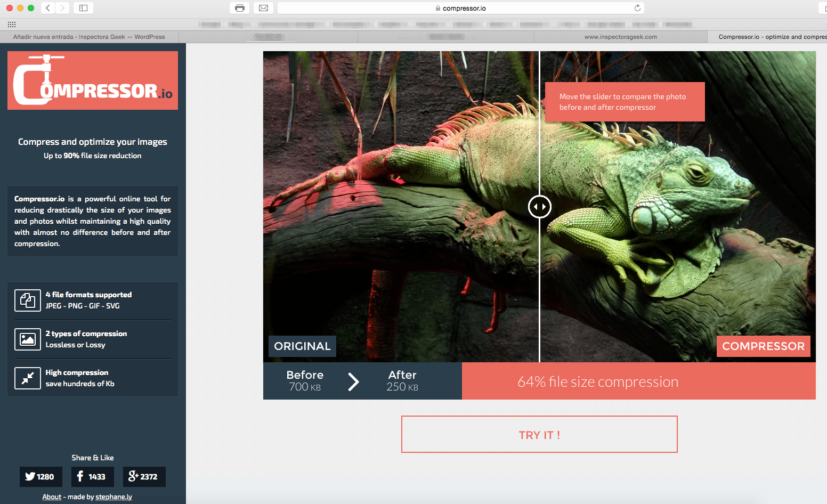Image resolution: width=827 pixels, height=504 pixels.
Task: Click the TRY IT ! button
Action: [x=539, y=434]
